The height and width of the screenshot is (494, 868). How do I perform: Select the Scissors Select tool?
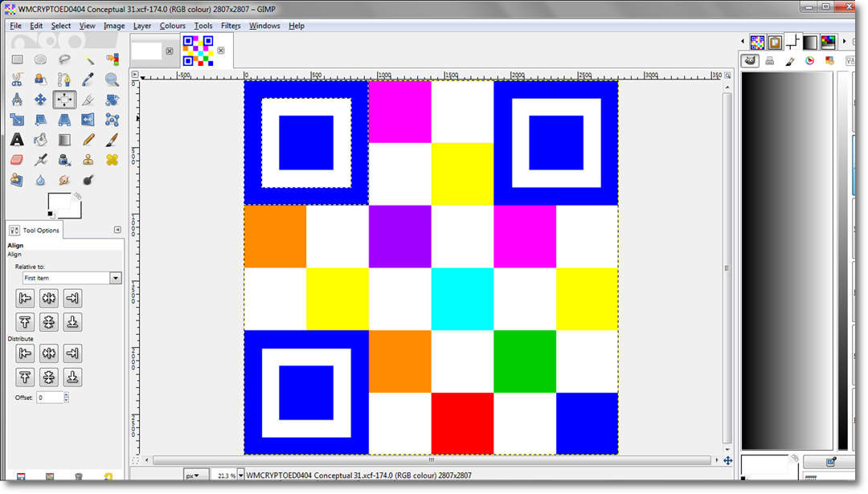17,80
